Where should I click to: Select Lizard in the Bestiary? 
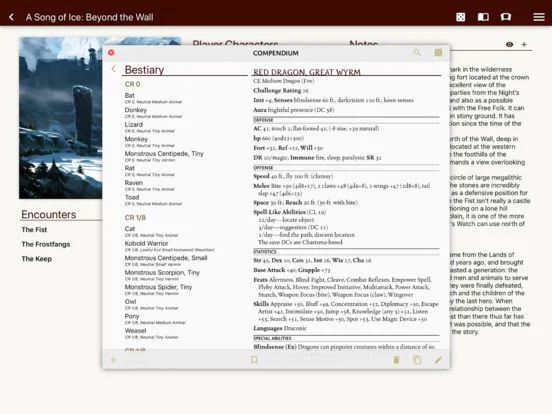point(150,127)
